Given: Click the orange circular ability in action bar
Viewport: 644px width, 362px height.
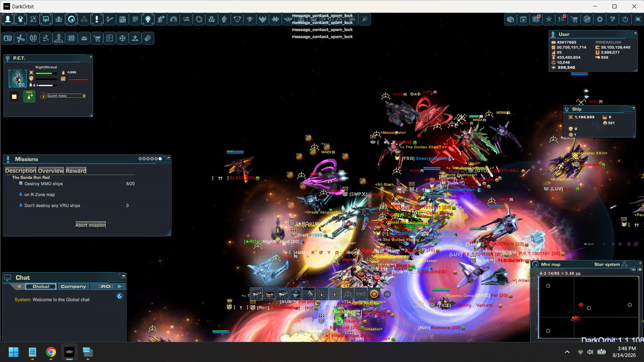Looking at the screenshot, I should click(x=374, y=294).
